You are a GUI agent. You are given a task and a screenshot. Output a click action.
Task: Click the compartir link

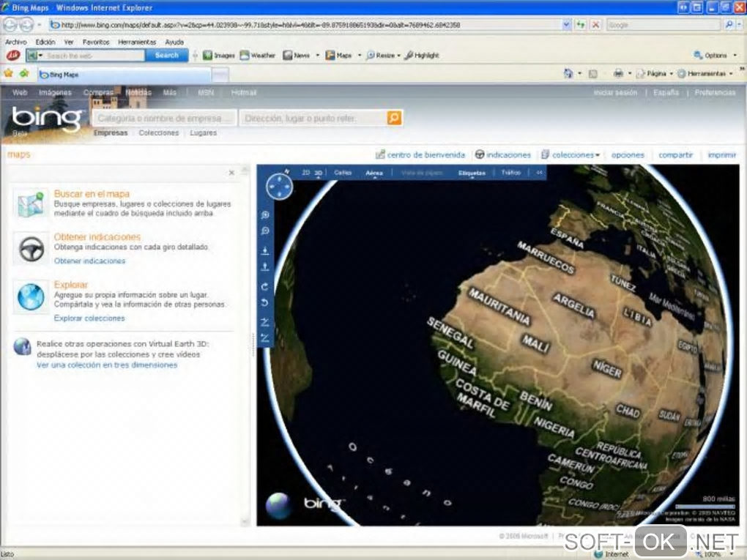[x=675, y=154]
